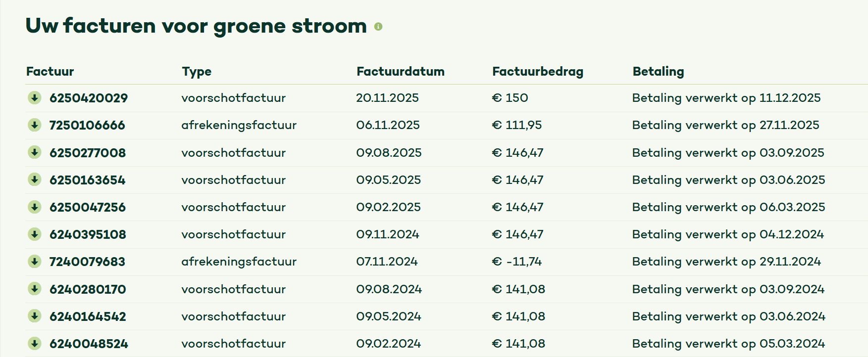Download invoice 6250420029 via arrow icon
The height and width of the screenshot is (357, 868).
(34, 98)
